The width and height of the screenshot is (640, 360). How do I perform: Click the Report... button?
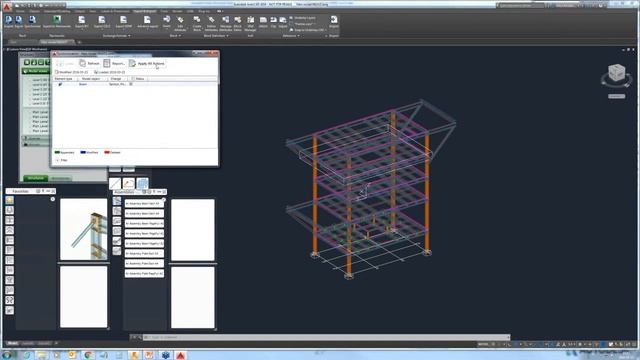(114, 63)
